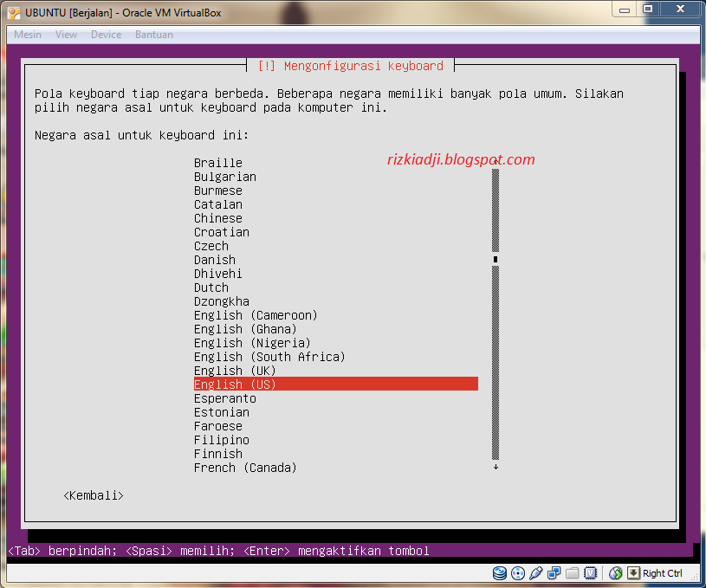This screenshot has width=706, height=588.
Task: Open the Device menu
Action: 107,35
